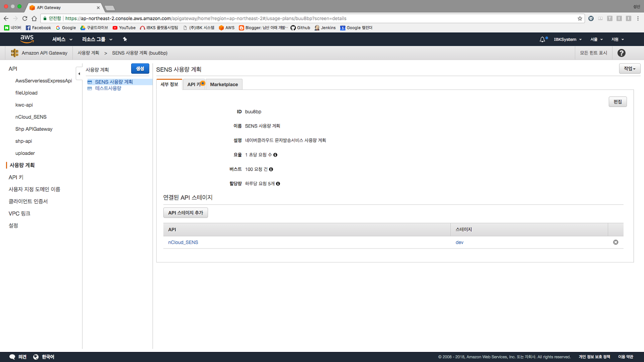The image size is (644, 362).
Task: Expand the 서비스 dropdown menu
Action: 62,39
